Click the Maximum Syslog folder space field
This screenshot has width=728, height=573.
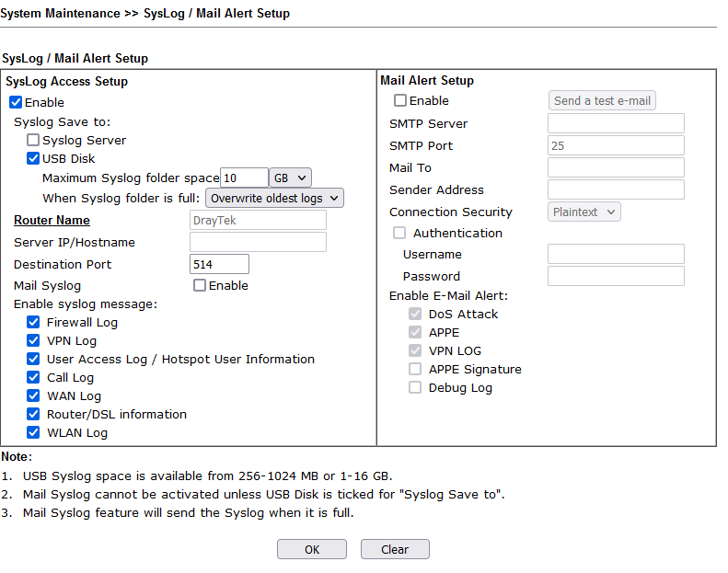(x=244, y=178)
